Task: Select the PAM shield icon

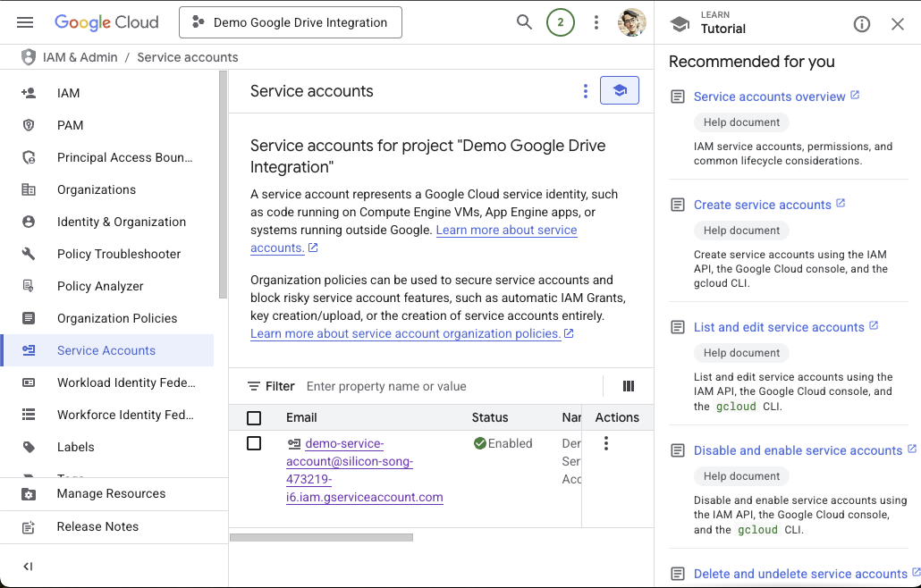Action: [29, 125]
